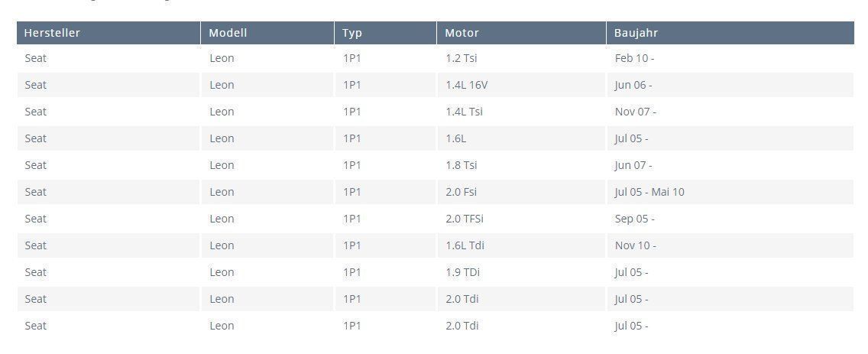Click the Sep 05 - year cell

[x=634, y=219]
